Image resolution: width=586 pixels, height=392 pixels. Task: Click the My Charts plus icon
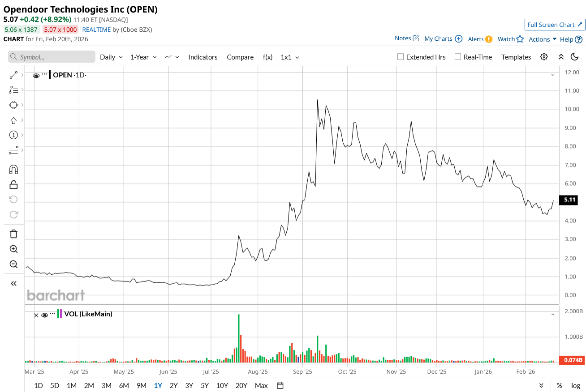point(458,39)
